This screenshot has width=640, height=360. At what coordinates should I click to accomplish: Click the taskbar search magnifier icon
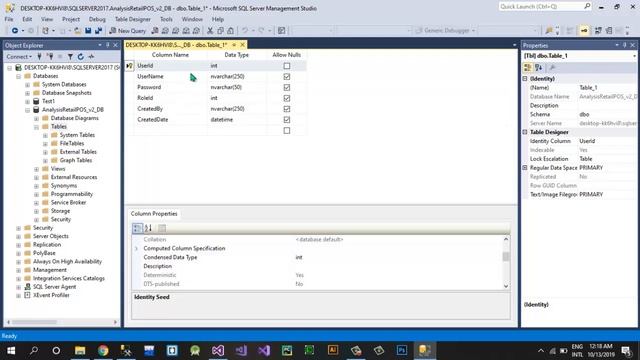click(34, 350)
